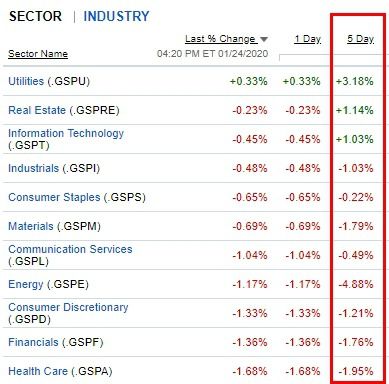Open the Industrials (.GSPI) sector link

[x=54, y=168]
